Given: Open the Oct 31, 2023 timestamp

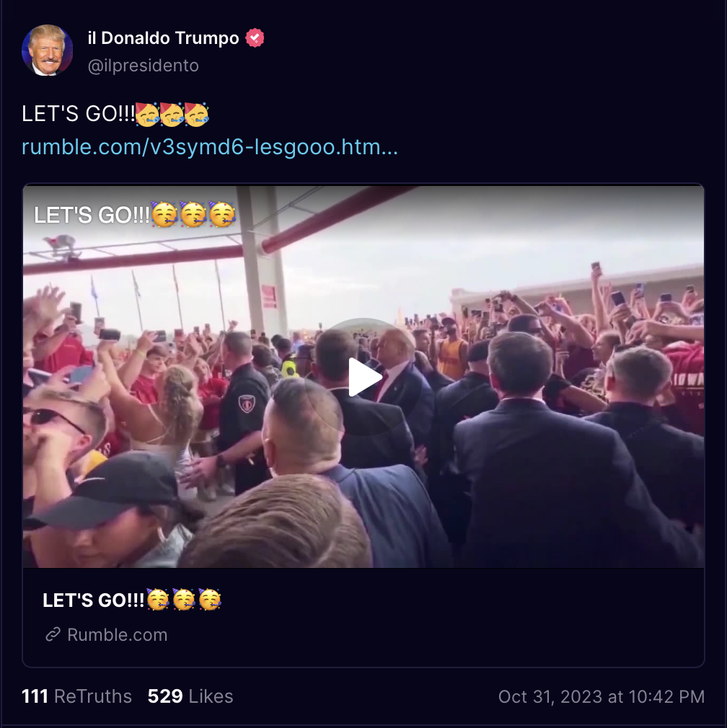Looking at the screenshot, I should (x=602, y=697).
